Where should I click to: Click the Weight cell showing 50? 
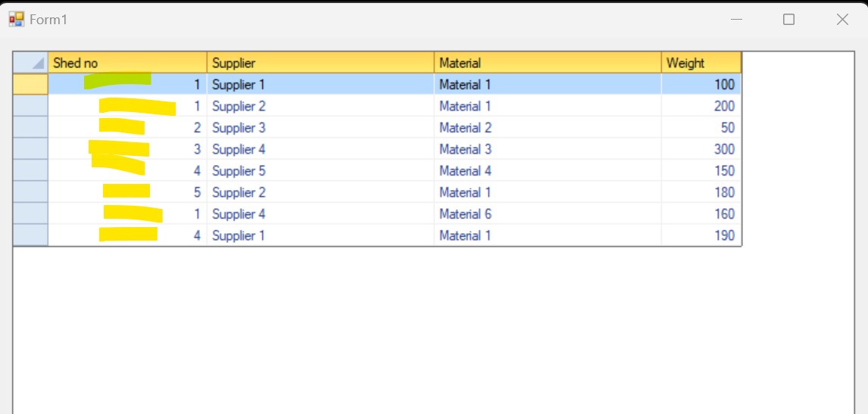click(701, 128)
